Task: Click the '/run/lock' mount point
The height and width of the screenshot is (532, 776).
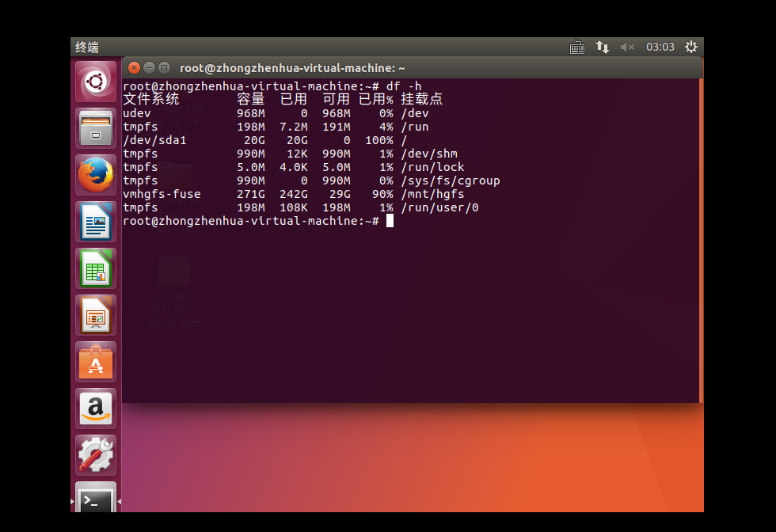Action: 432,167
